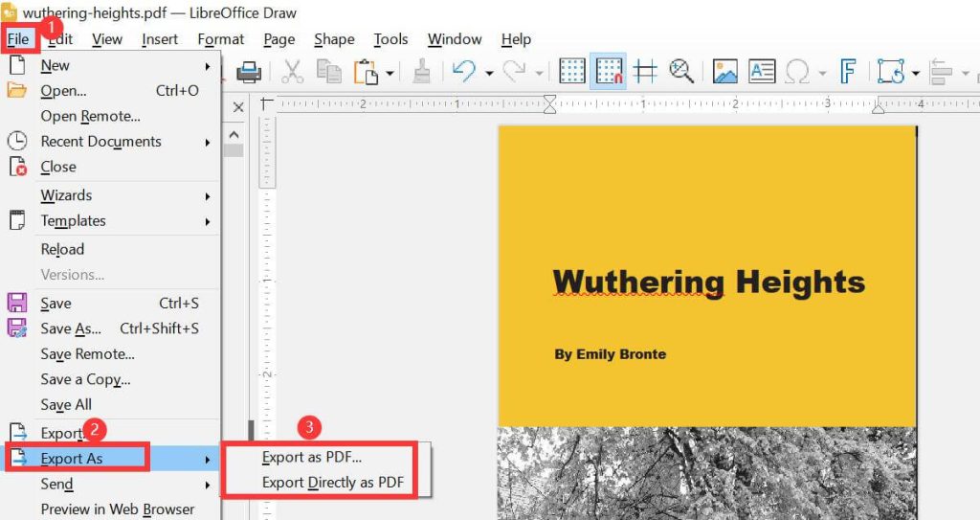
Task: Click the page panel scroll up arrow
Action: tap(234, 134)
